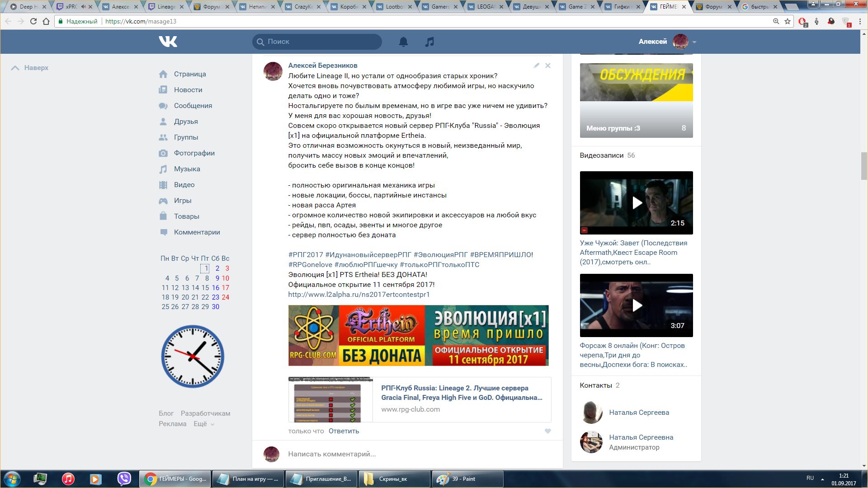The width and height of the screenshot is (868, 488).
Task: Open Обсуждения group menu banner
Action: [x=636, y=100]
